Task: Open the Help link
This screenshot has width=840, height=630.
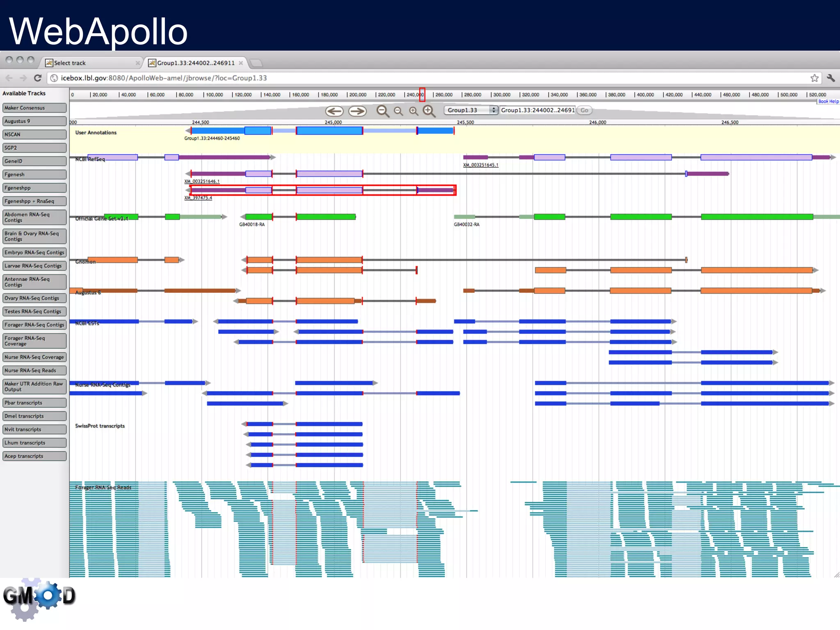Action: coord(834,101)
